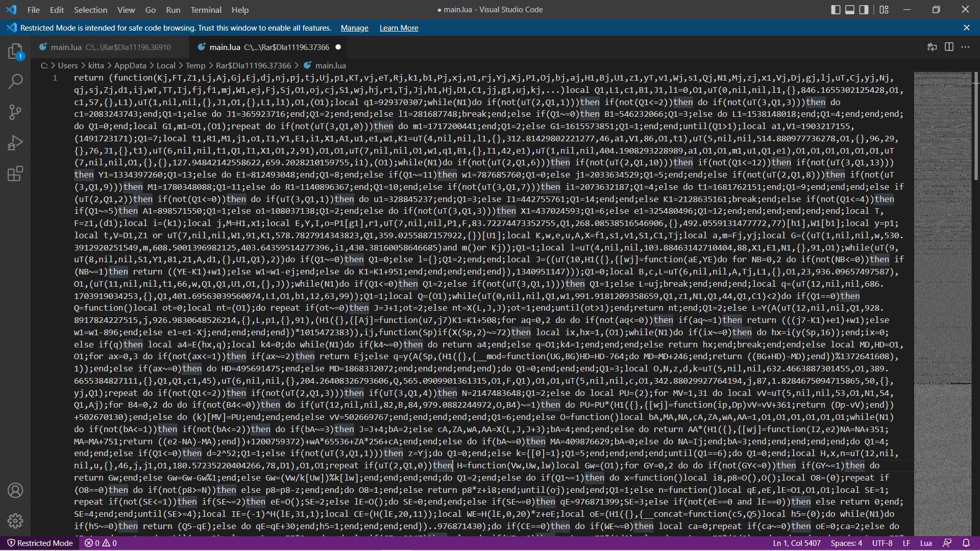Screen dimensions: 980x551
Task: Change the UTF-8 encoding selector
Action: click(x=882, y=543)
